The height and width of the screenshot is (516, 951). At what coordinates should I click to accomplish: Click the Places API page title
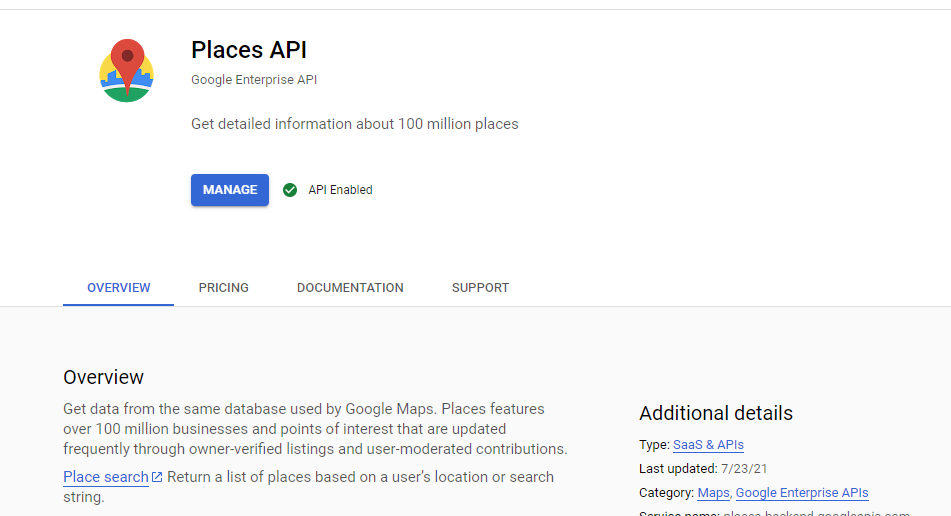pyautogui.click(x=249, y=50)
